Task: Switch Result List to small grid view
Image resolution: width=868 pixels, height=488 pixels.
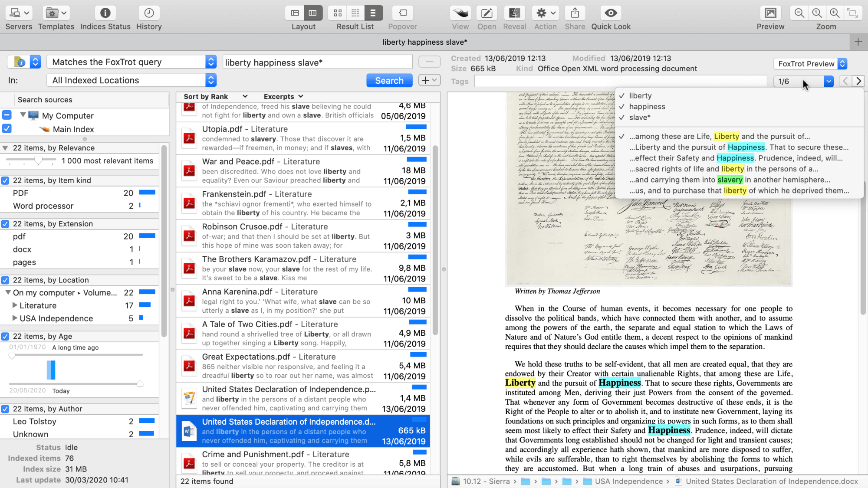Action: [355, 13]
